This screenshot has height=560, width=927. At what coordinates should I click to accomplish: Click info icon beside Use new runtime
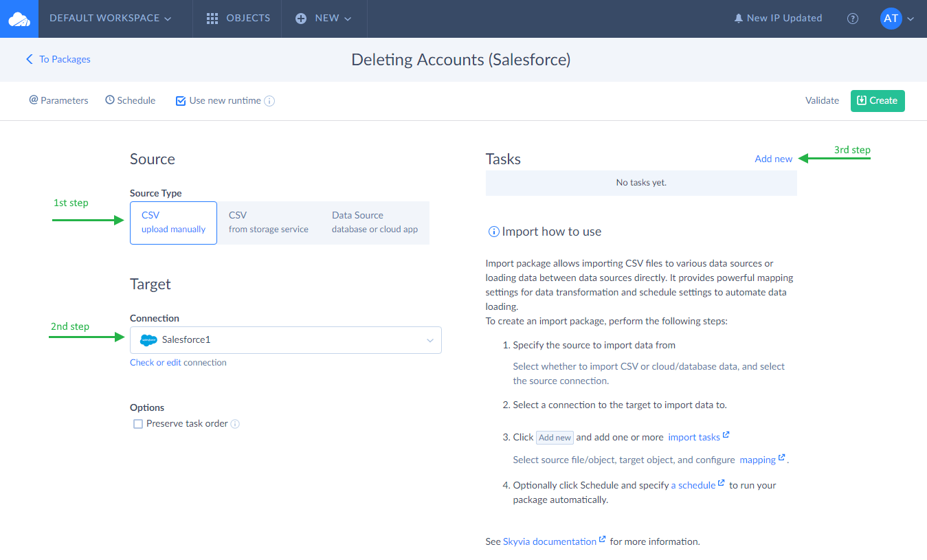pos(269,101)
